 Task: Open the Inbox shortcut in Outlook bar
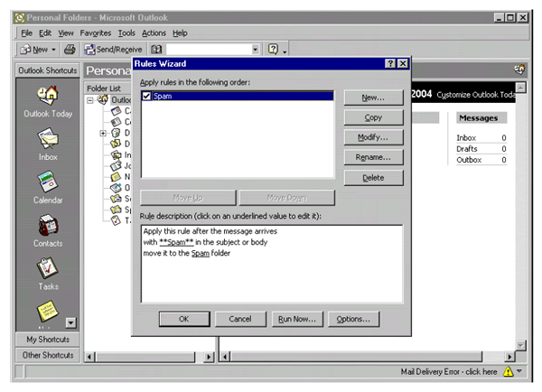(48, 138)
